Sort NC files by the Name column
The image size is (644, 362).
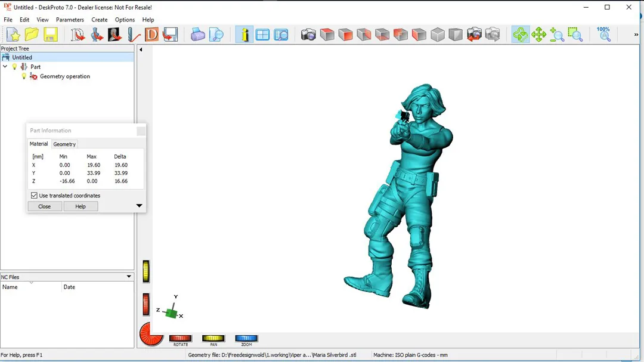(31, 287)
